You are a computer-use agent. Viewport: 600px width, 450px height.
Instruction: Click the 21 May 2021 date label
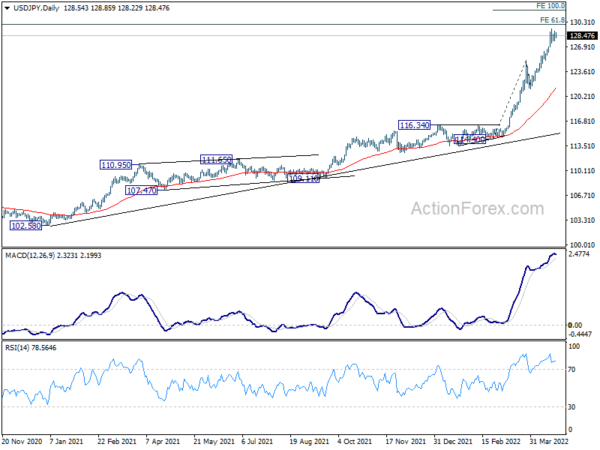pos(214,442)
